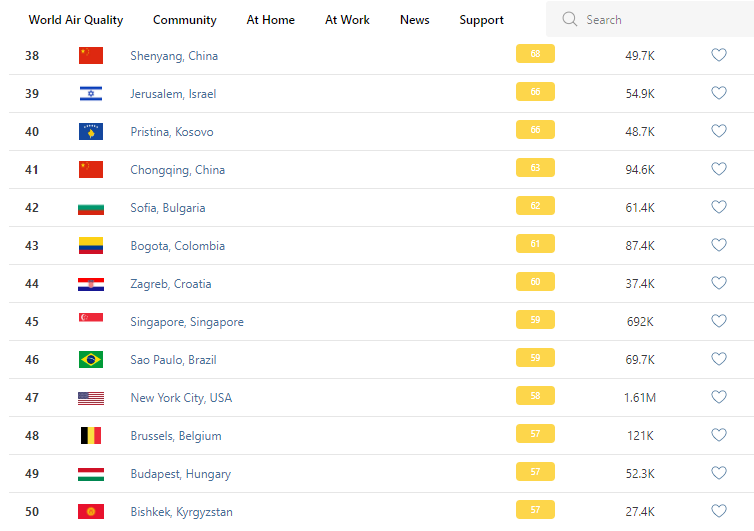Expand the At Work menu
Screen dimensions: 754x531
tap(347, 20)
